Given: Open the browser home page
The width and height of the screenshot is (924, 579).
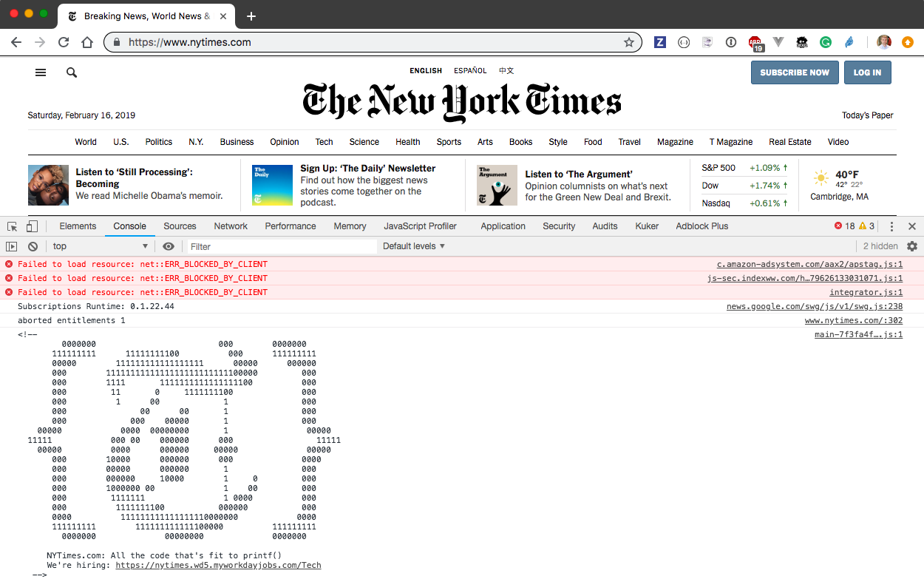Looking at the screenshot, I should pyautogui.click(x=87, y=42).
